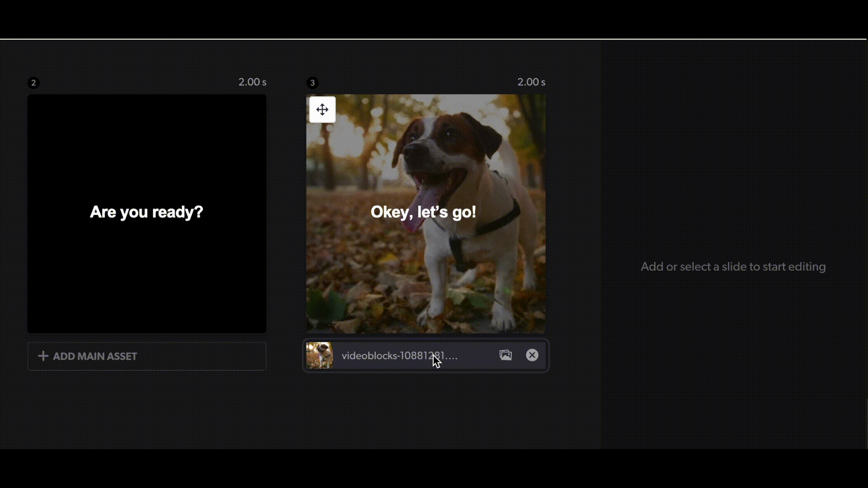Click the 2.00 s duration of slide 2

pos(252,82)
